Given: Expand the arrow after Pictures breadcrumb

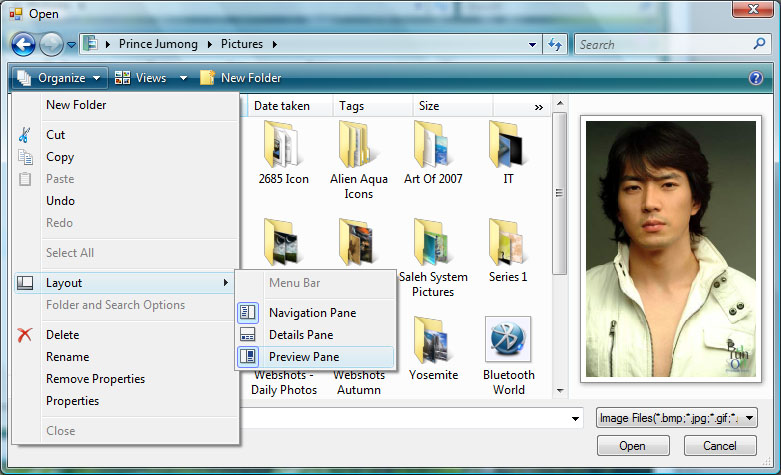Looking at the screenshot, I should click(274, 44).
